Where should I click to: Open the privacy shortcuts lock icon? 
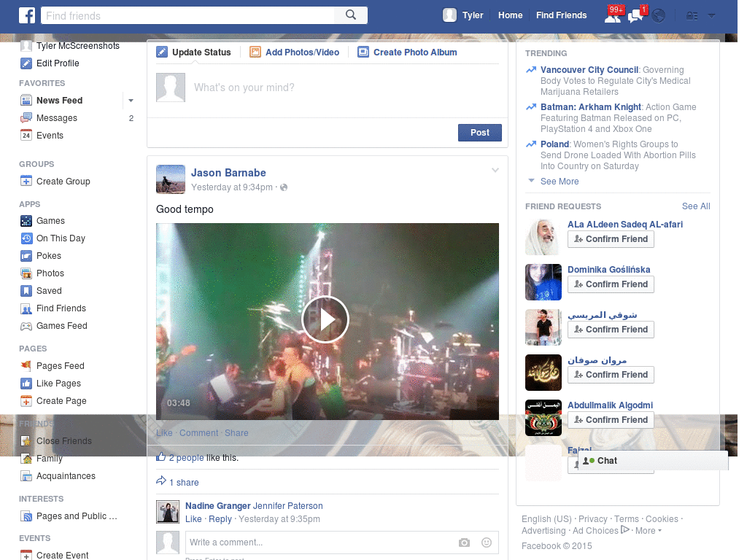pyautogui.click(x=692, y=16)
